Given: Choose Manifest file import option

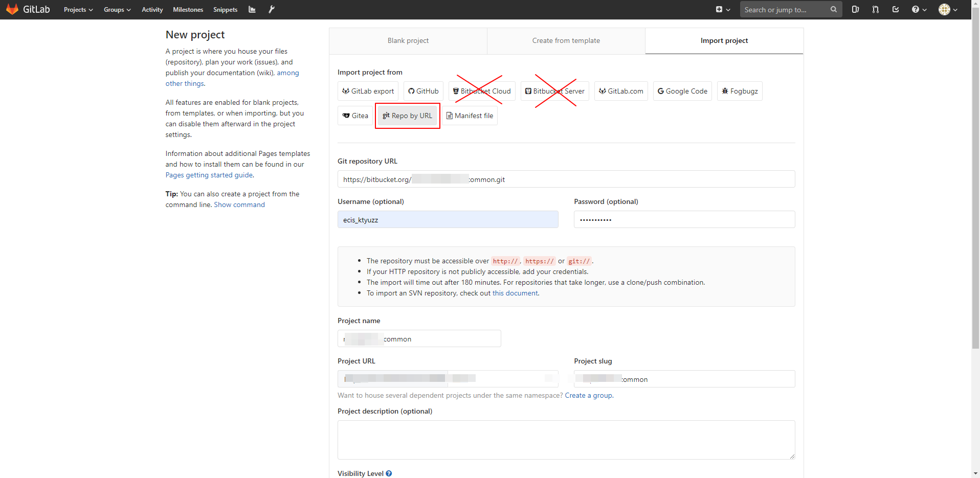Looking at the screenshot, I should coord(470,116).
